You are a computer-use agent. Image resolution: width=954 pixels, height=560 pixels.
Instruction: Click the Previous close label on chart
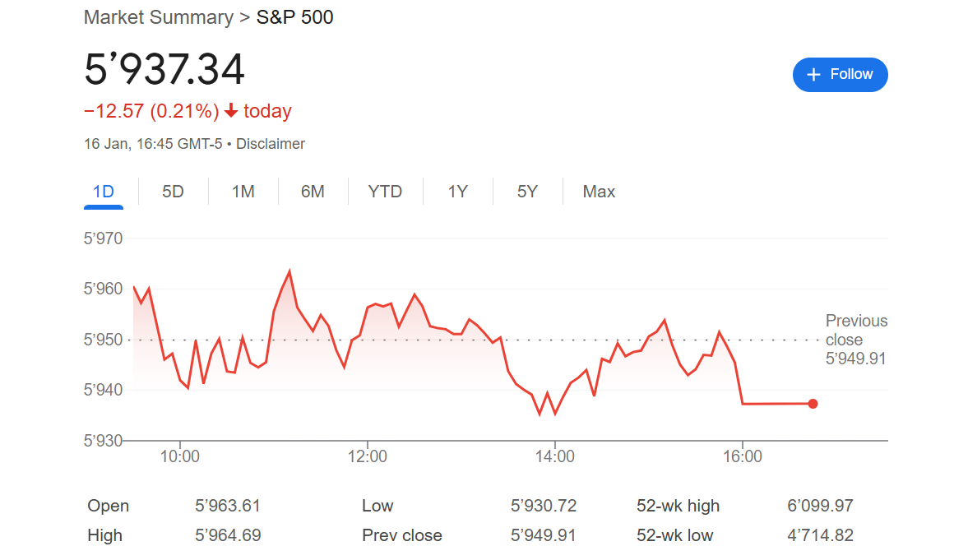(856, 330)
